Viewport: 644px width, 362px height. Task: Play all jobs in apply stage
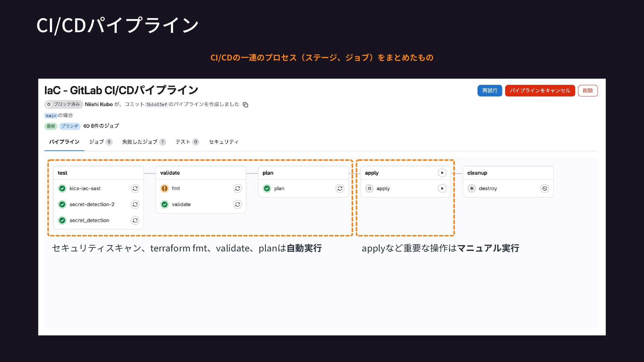442,173
